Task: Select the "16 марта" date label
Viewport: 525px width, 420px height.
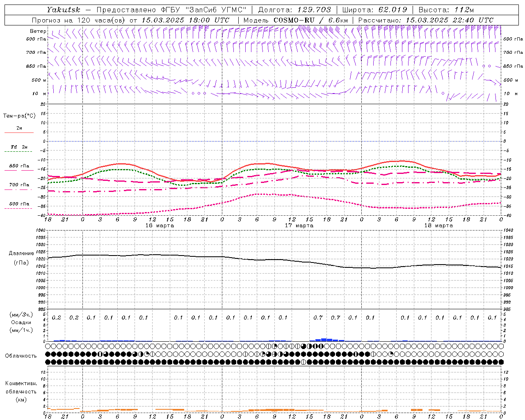Action: point(160,226)
